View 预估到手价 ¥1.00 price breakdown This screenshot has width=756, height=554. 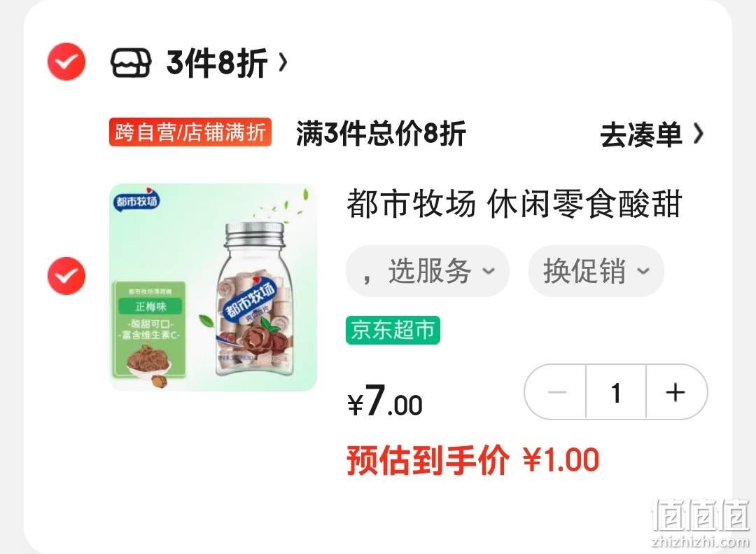473,460
